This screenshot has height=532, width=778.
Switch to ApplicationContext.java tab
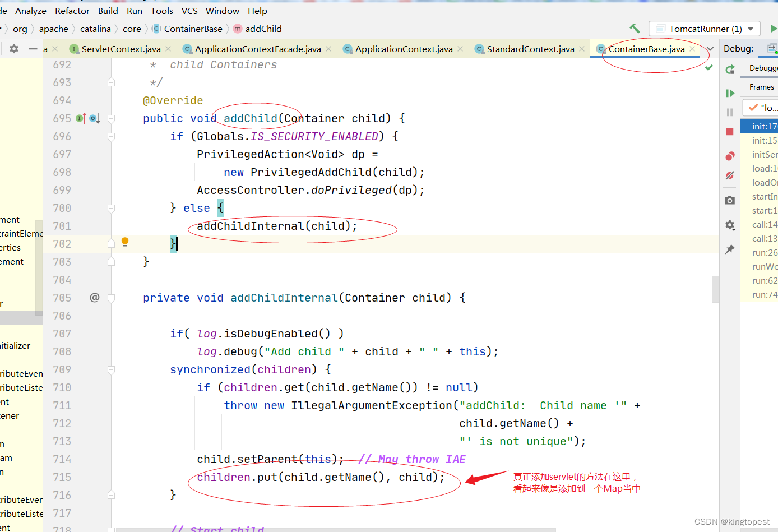pyautogui.click(x=404, y=49)
